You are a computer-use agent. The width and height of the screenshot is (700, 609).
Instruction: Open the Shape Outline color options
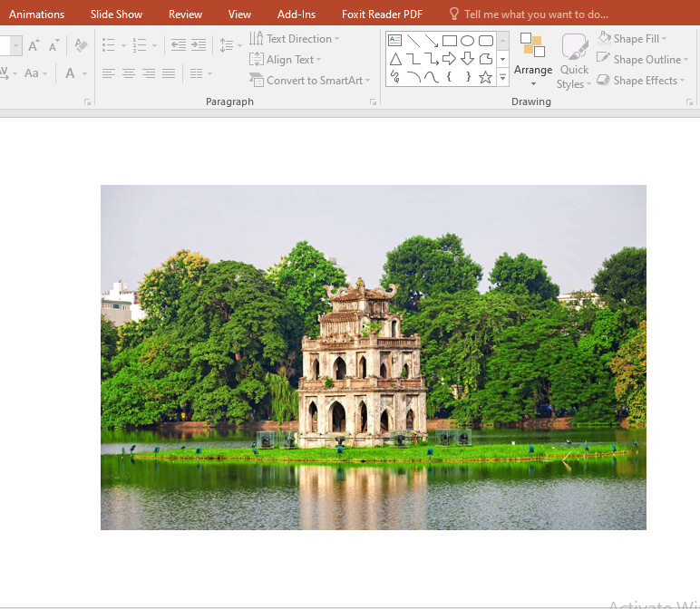(x=643, y=59)
